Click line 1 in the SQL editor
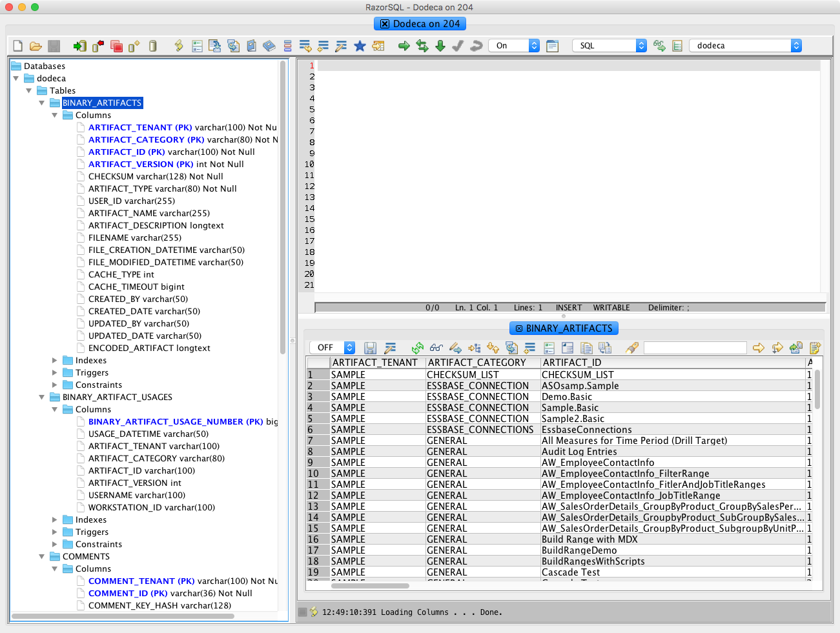This screenshot has width=840, height=633. [x=568, y=66]
